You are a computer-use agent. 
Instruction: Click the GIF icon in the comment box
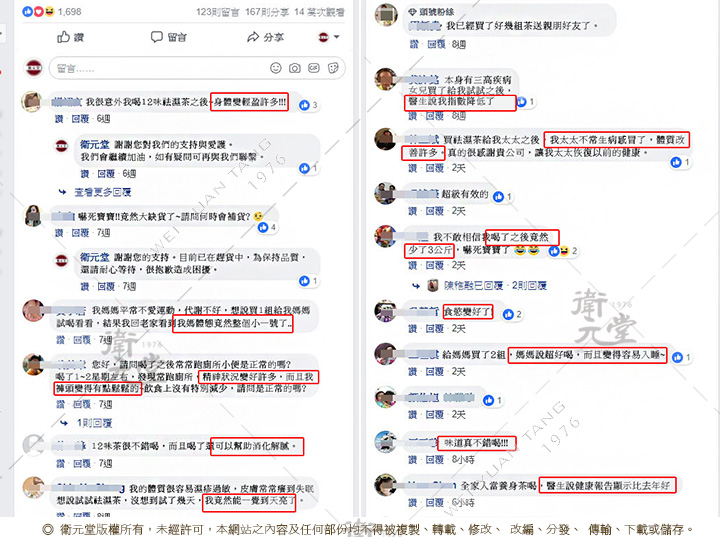314,68
